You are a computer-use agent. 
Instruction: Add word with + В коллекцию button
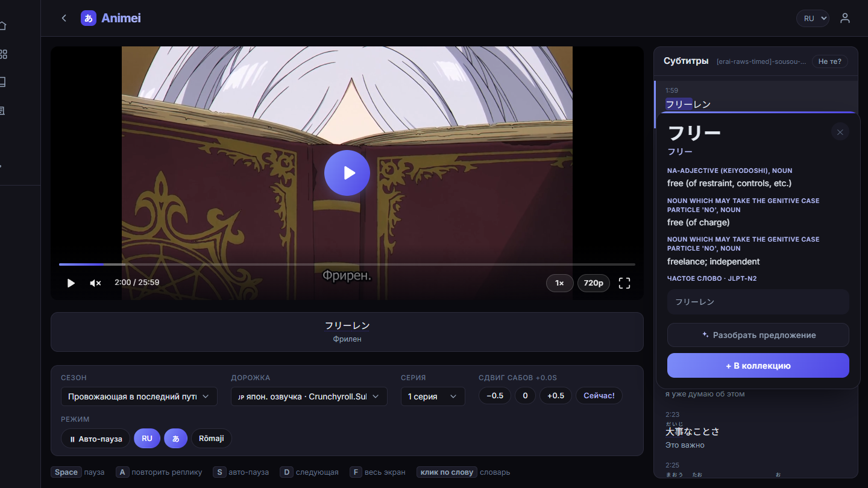758,366
